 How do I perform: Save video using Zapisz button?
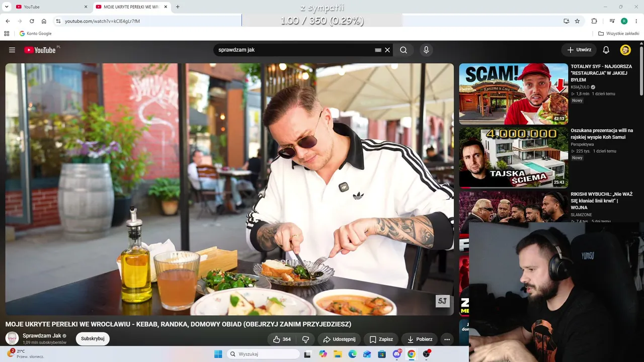[x=381, y=339]
